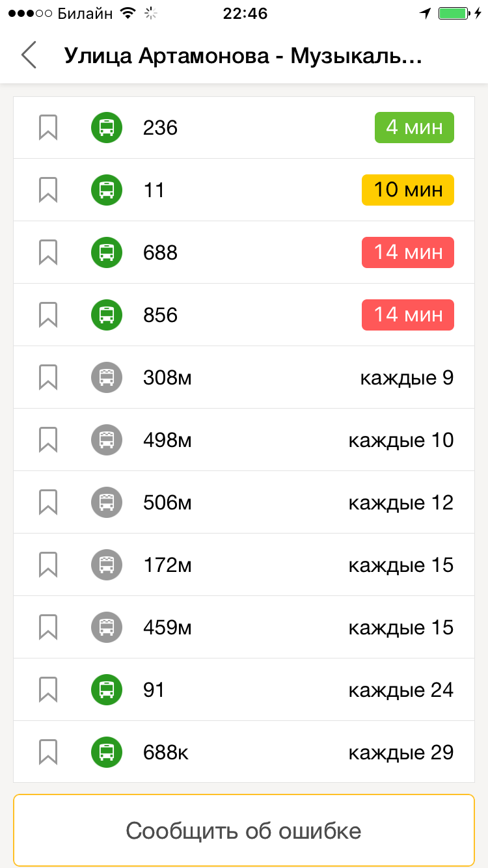Viewport: 488px width, 868px height.
Task: Tap the green bus icon for route 236
Action: click(x=107, y=128)
